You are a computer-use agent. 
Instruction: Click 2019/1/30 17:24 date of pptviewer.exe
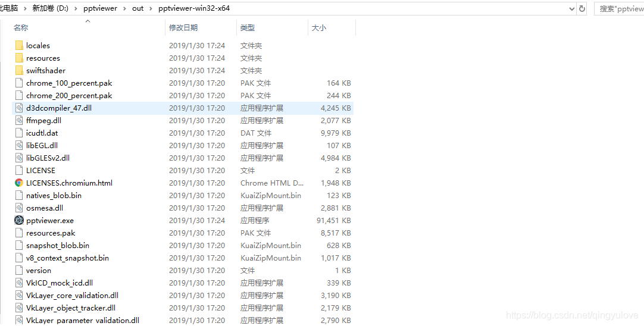(x=197, y=221)
